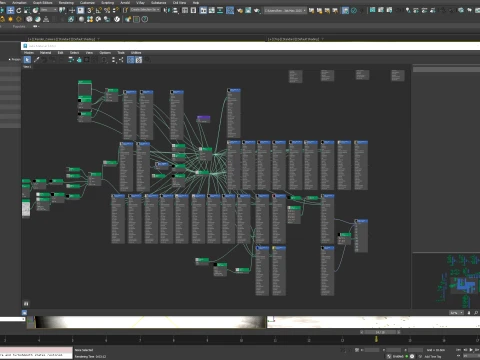Screen dimensions: 480x360
Task: Toggle Angle Snap in main toolbar
Action: pyautogui.click(x=99, y=10)
